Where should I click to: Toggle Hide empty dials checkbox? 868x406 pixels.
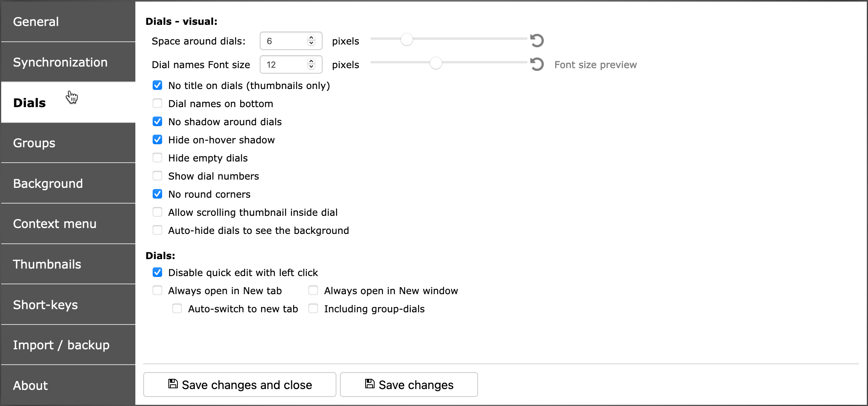(157, 158)
